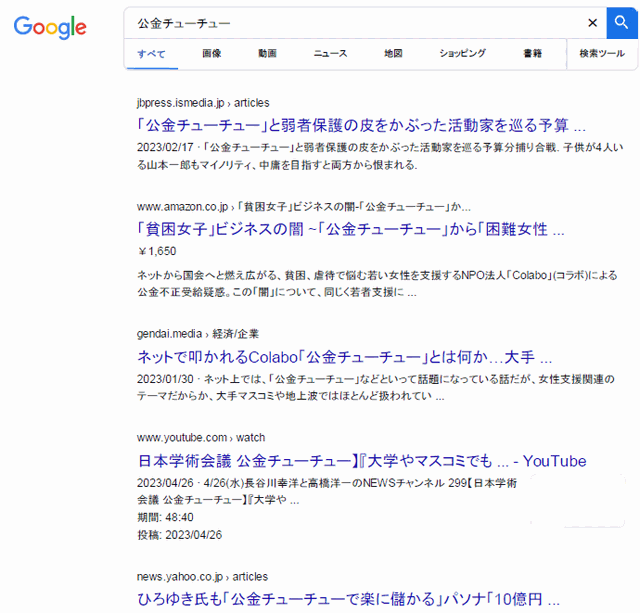The image size is (640, 613).
Task: Click the snippet starting ネットから国会へと燃え広がる
Action: click(377, 284)
